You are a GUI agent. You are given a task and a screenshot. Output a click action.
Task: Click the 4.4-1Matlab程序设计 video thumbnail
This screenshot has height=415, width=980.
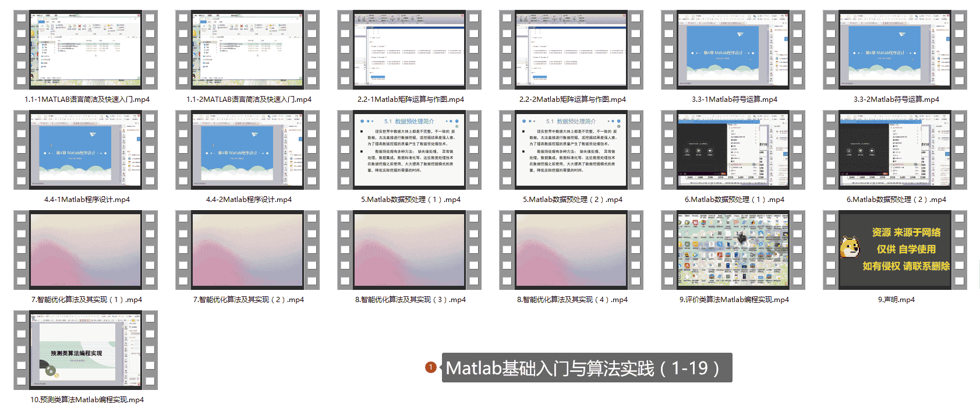pyautogui.click(x=86, y=150)
